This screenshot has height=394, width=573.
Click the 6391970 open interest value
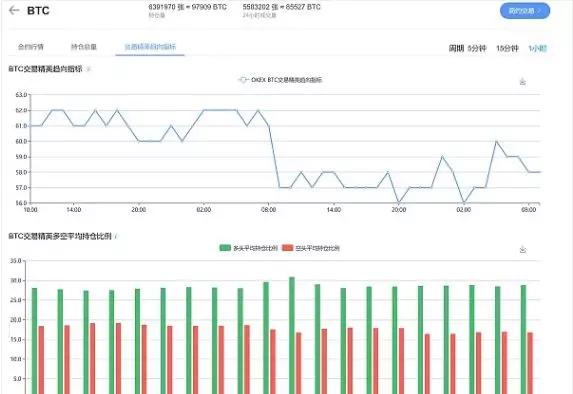187,7
